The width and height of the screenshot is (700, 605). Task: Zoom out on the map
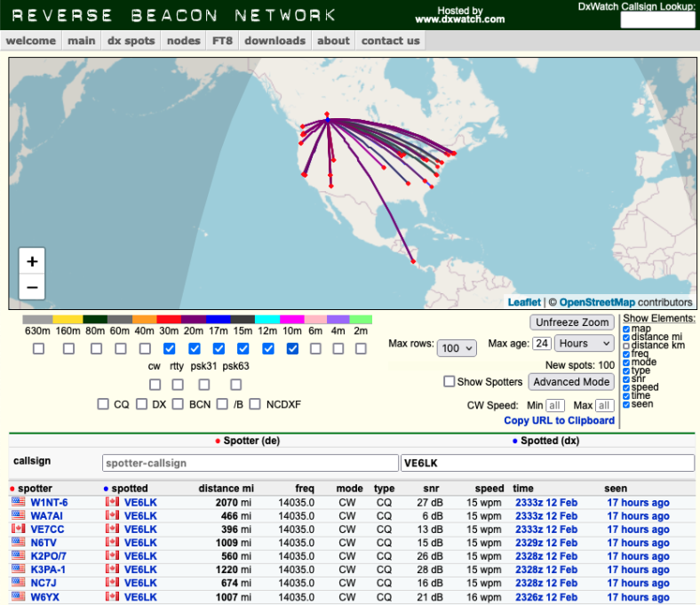click(32, 287)
